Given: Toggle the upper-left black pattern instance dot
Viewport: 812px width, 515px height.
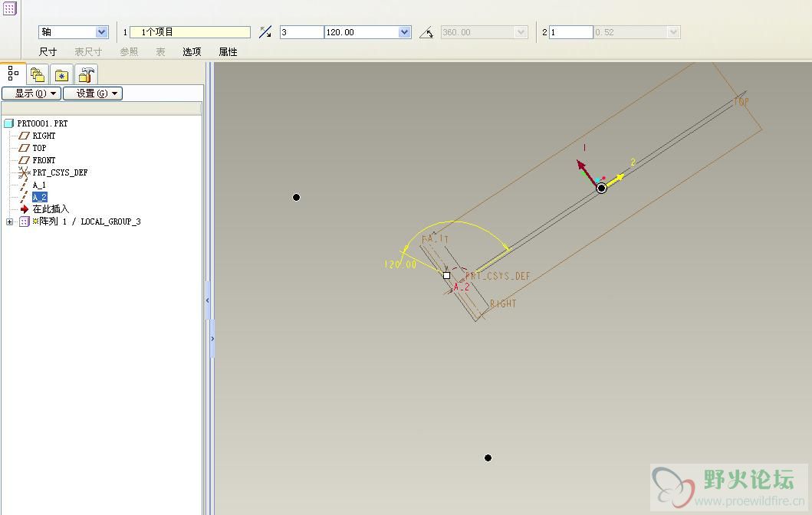Looking at the screenshot, I should pyautogui.click(x=296, y=197).
